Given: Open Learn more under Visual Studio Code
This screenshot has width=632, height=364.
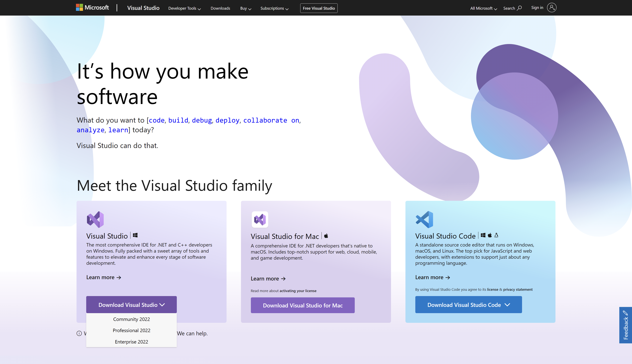Looking at the screenshot, I should [x=433, y=277].
